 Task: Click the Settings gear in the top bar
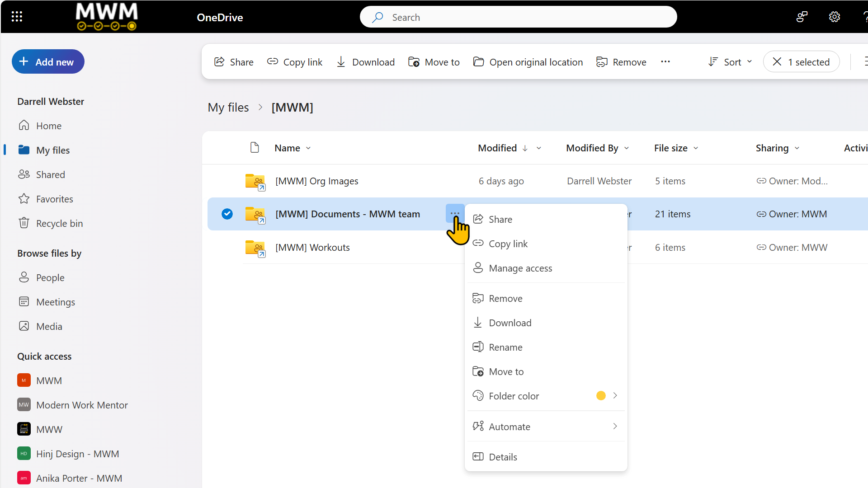pyautogui.click(x=834, y=17)
